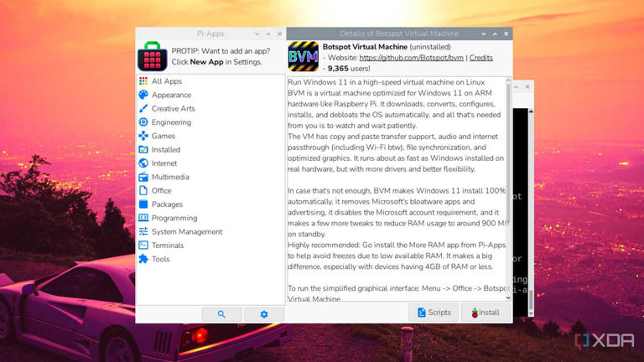This screenshot has width=644, height=362.
Task: Select the Packages category label
Action: (x=167, y=204)
